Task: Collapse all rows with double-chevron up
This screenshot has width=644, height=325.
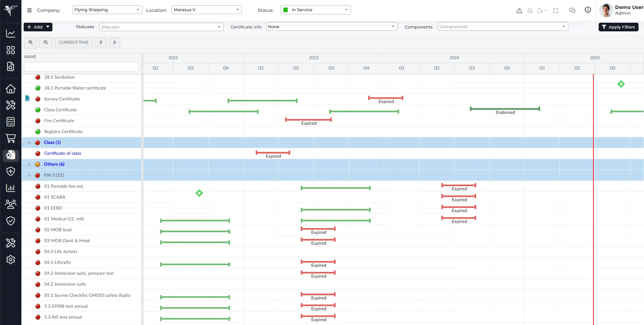Action: pyautogui.click(x=114, y=43)
